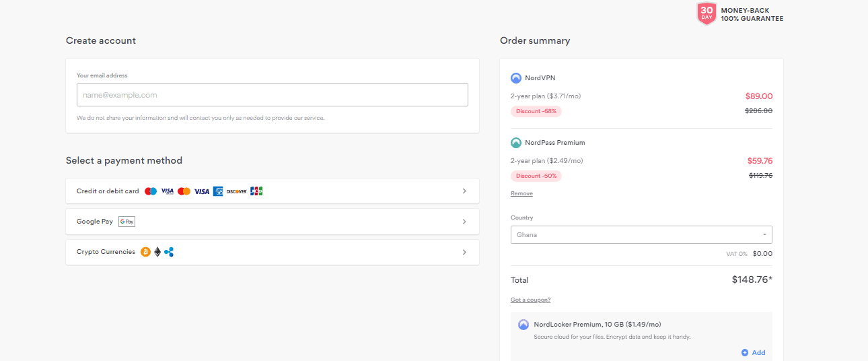Click the Secure cloud for your files description
Viewport: 868px width, 361px height.
612,337
